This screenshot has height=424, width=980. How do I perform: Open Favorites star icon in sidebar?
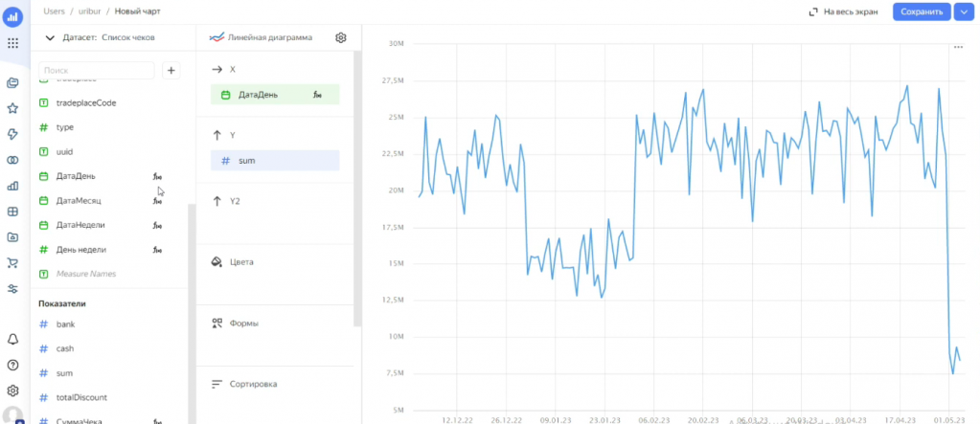pyautogui.click(x=12, y=109)
